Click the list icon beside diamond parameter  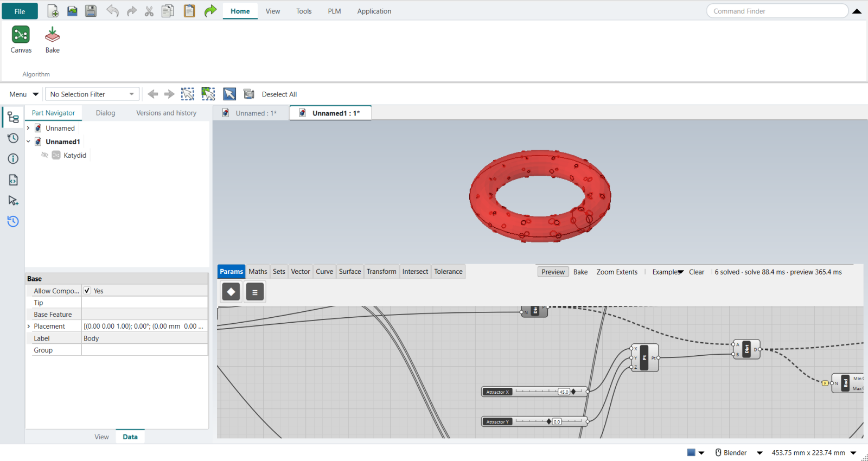(x=255, y=292)
